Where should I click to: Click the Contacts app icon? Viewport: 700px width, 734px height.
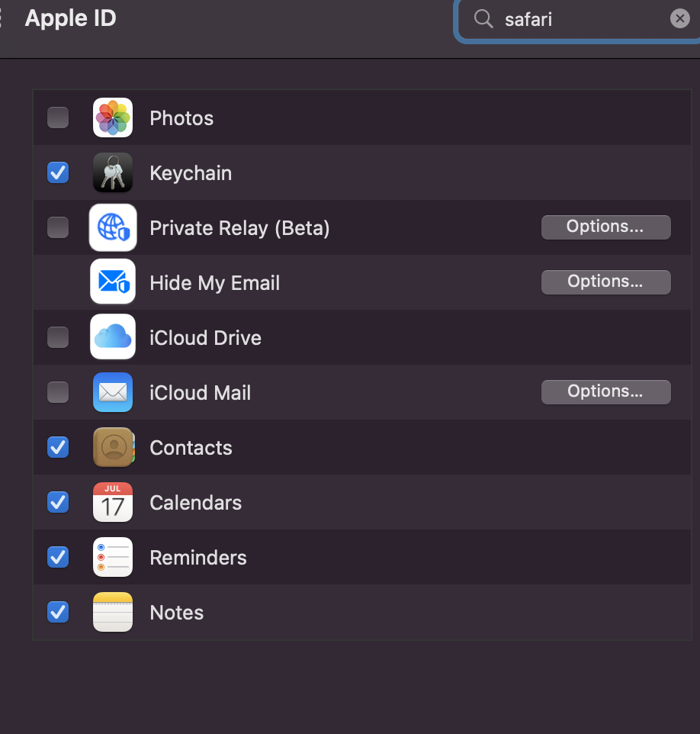[x=114, y=447]
